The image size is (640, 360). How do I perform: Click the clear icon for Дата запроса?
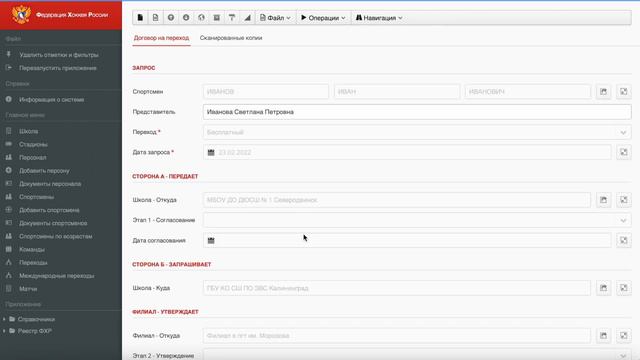[x=624, y=152]
